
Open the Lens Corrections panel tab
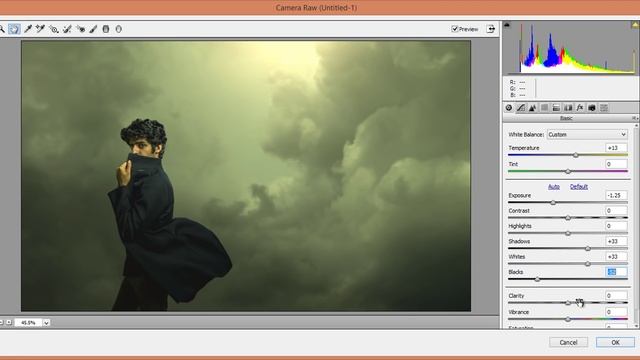coord(568,108)
